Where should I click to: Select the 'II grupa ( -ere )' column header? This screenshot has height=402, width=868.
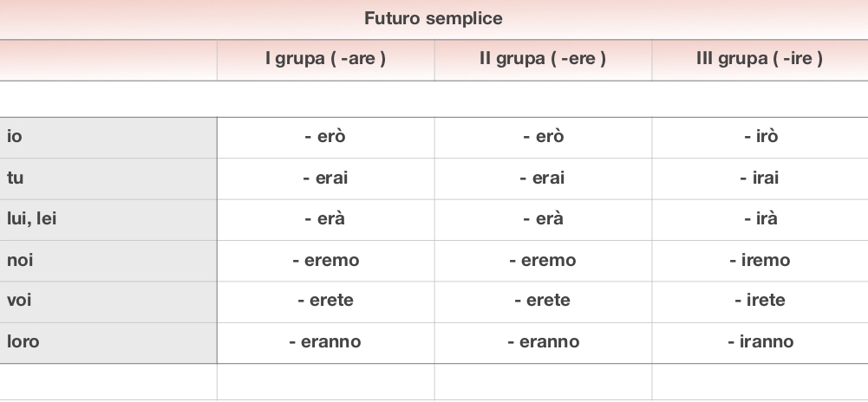click(543, 60)
